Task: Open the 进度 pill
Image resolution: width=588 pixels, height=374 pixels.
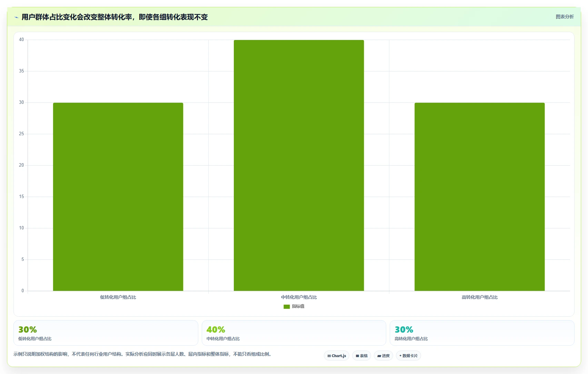Action: coord(383,356)
